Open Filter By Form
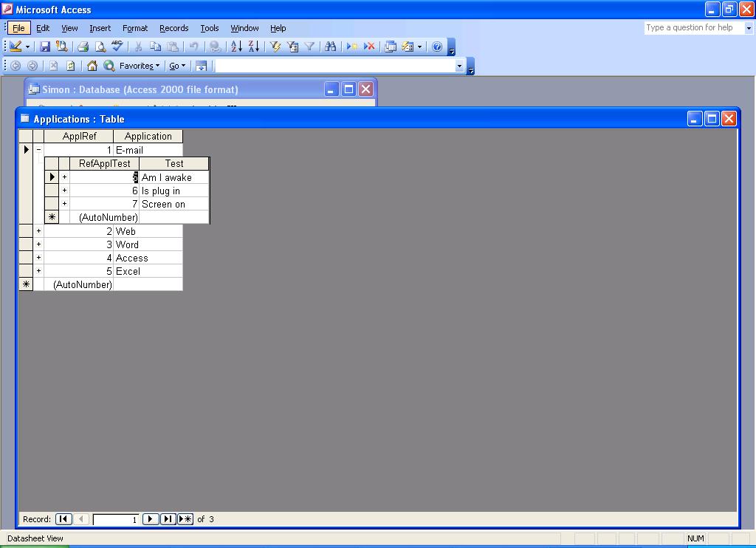 point(292,47)
